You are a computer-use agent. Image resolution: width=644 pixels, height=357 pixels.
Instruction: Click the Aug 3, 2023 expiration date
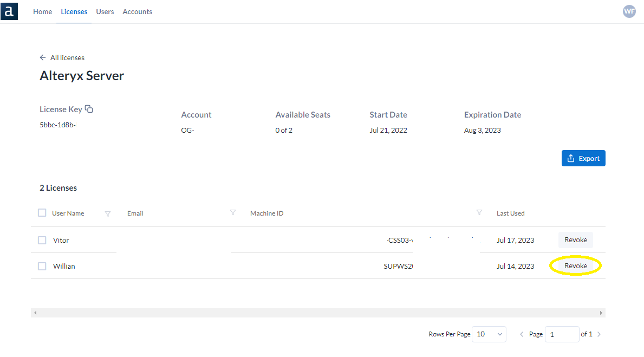click(x=483, y=130)
